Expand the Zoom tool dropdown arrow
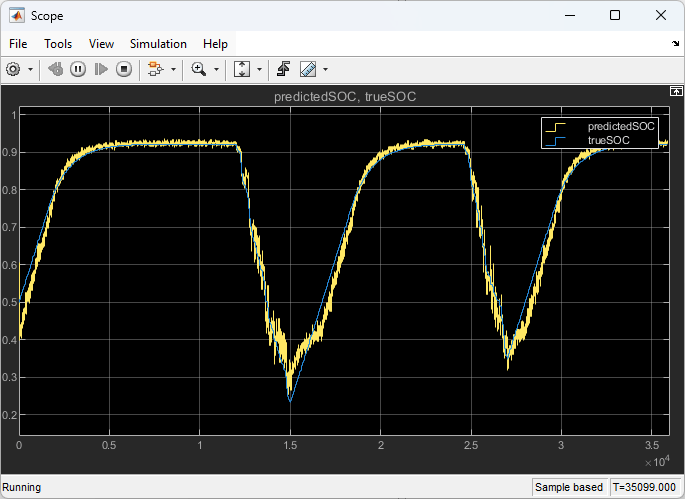The height and width of the screenshot is (499, 685). click(x=217, y=69)
